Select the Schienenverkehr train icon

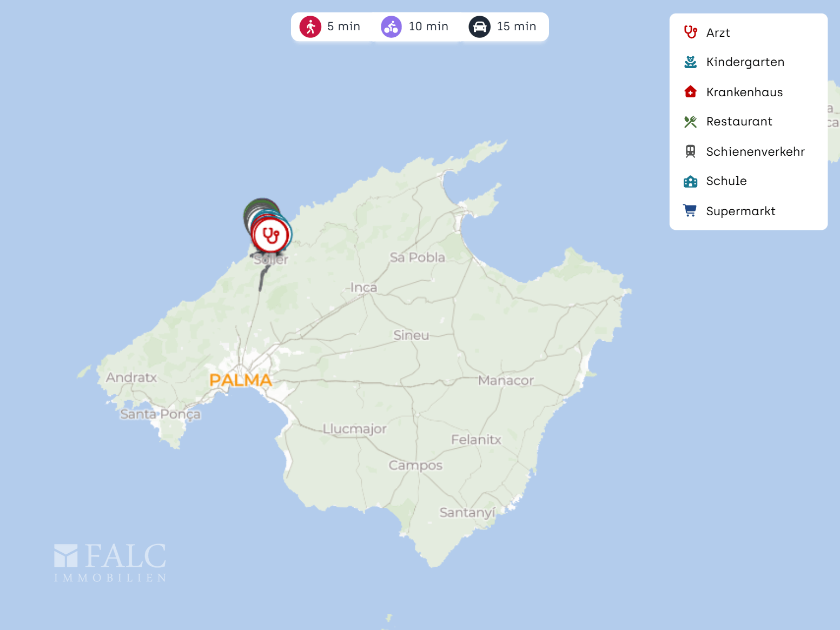pyautogui.click(x=690, y=151)
